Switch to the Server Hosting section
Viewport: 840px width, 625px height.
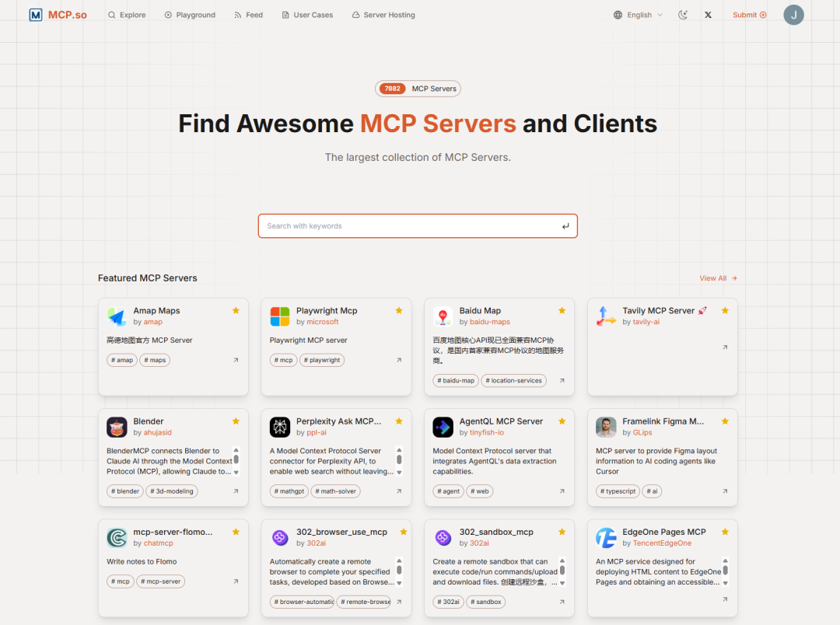click(x=383, y=14)
